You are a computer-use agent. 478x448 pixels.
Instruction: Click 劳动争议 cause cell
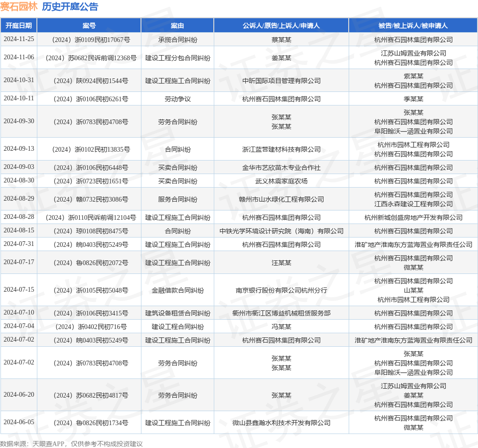[178, 99]
